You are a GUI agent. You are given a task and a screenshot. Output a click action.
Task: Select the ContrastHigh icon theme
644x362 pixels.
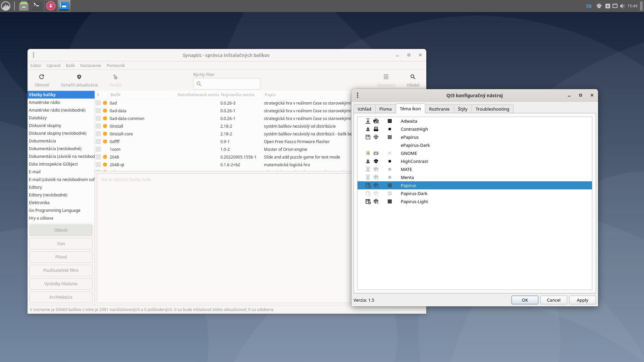click(475, 129)
